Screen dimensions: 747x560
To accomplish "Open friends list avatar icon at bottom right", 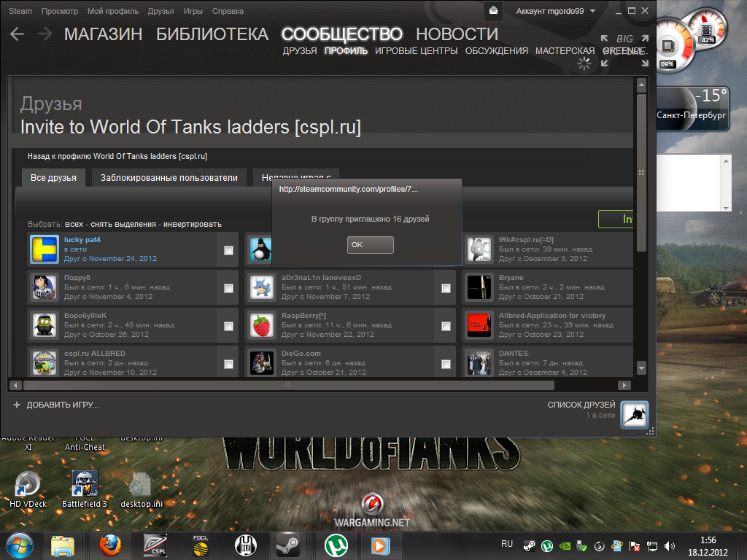I will point(634,415).
